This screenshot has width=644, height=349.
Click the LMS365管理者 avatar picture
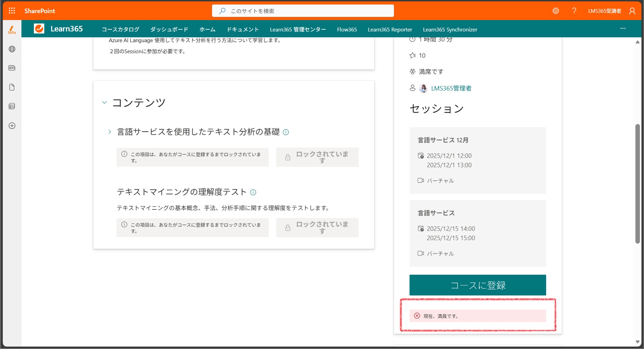point(423,88)
